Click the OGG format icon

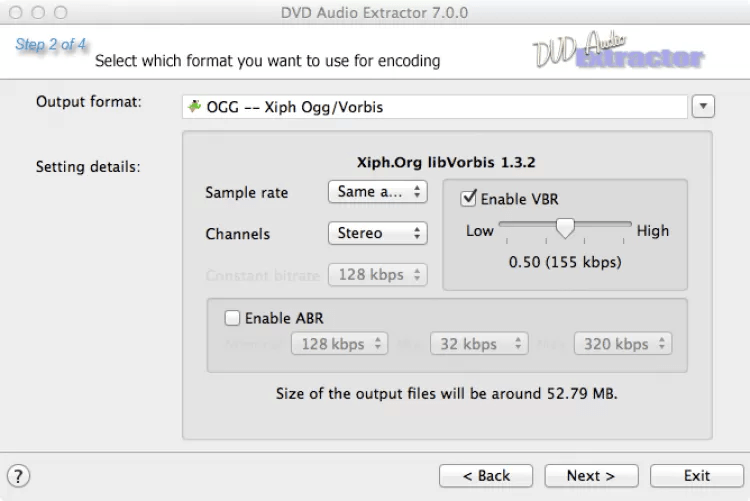pyautogui.click(x=194, y=106)
